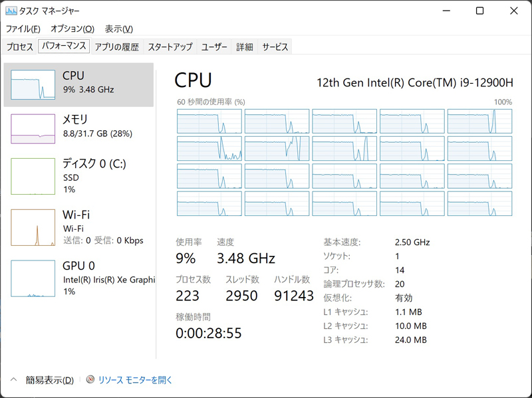Open the スタートアップ tab

pos(169,47)
